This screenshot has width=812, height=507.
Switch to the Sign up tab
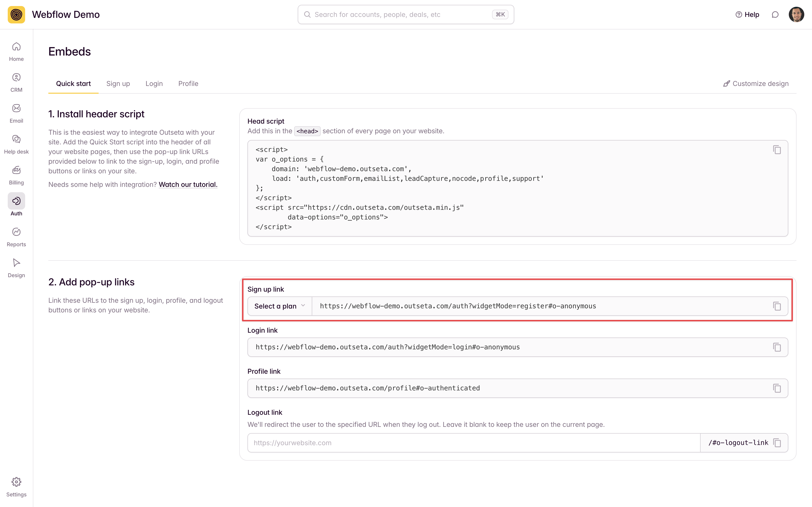pyautogui.click(x=118, y=84)
